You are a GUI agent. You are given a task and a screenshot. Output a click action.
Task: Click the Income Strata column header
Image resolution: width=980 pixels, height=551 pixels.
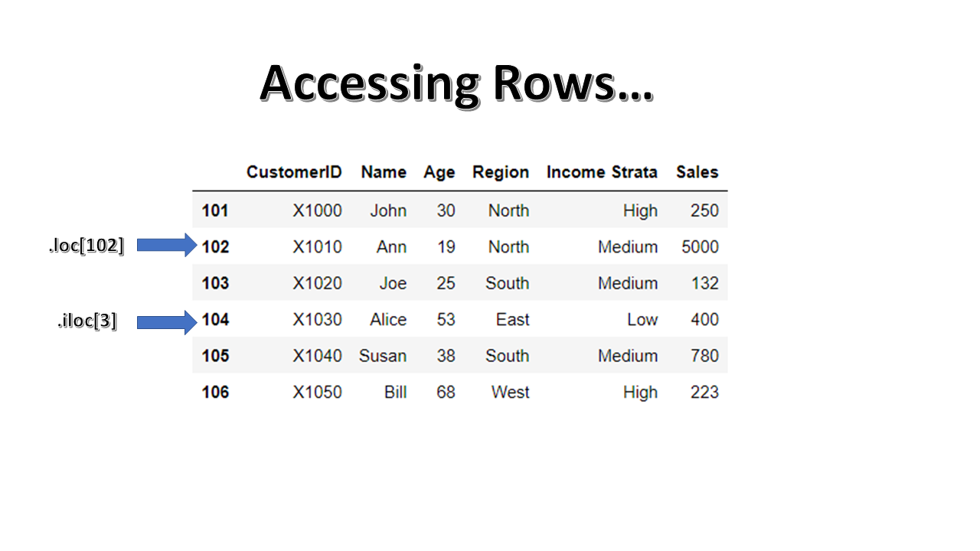pyautogui.click(x=602, y=172)
